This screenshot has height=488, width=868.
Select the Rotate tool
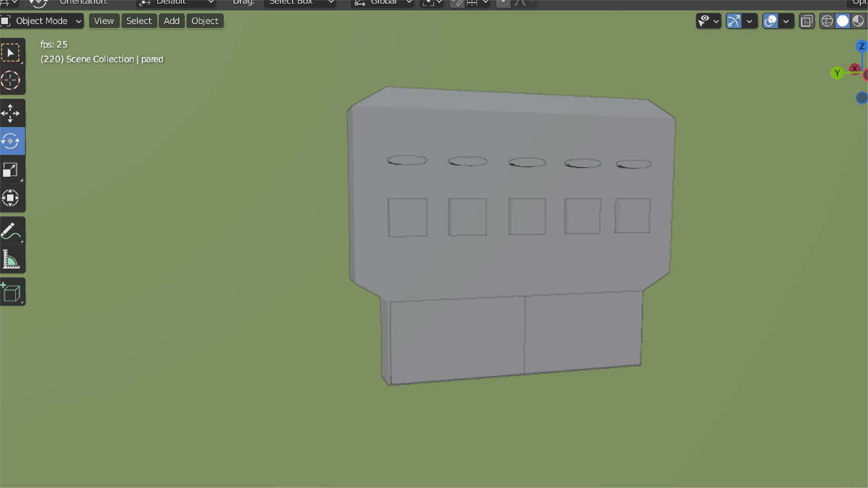[x=11, y=141]
